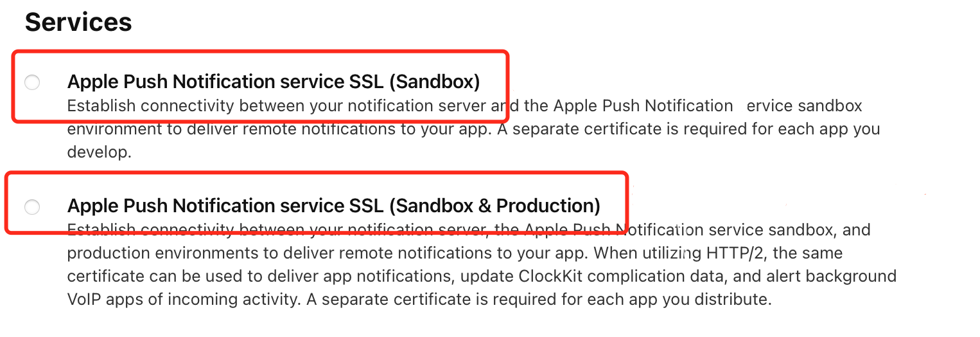
Task: Click "SSL" in the Sandbox-only option title
Action: [x=365, y=82]
